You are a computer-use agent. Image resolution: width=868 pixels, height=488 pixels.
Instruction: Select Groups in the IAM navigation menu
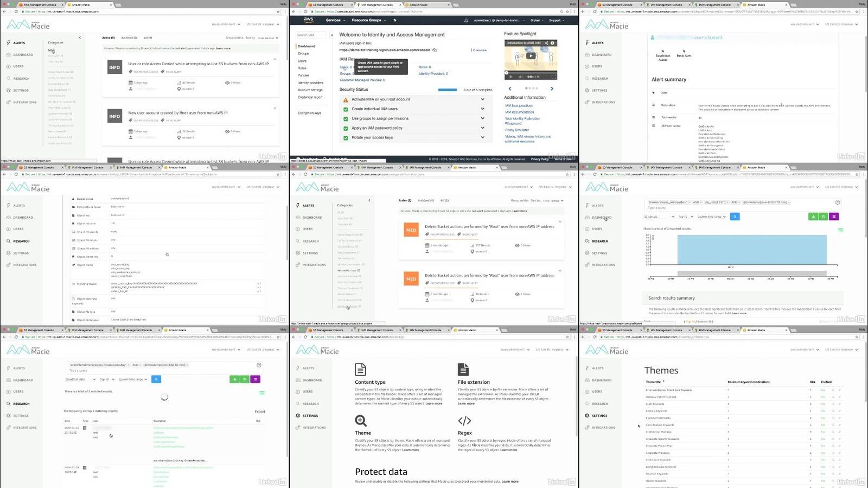[303, 54]
